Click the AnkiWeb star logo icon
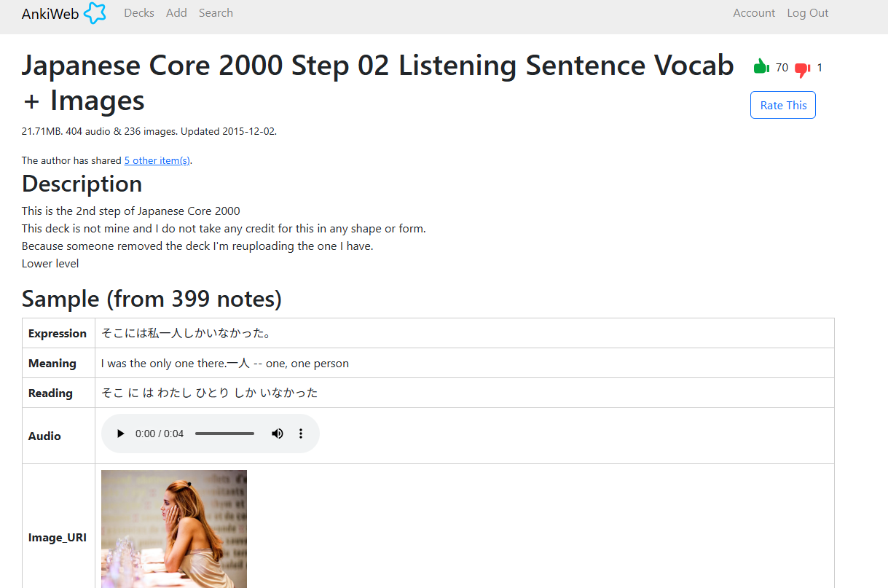The width and height of the screenshot is (888, 588). [x=95, y=13]
